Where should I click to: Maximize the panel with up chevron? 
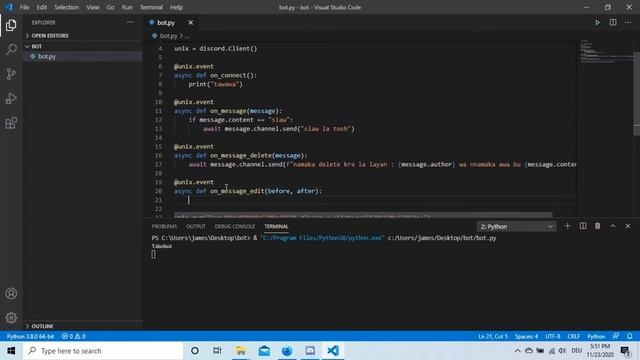coord(613,226)
